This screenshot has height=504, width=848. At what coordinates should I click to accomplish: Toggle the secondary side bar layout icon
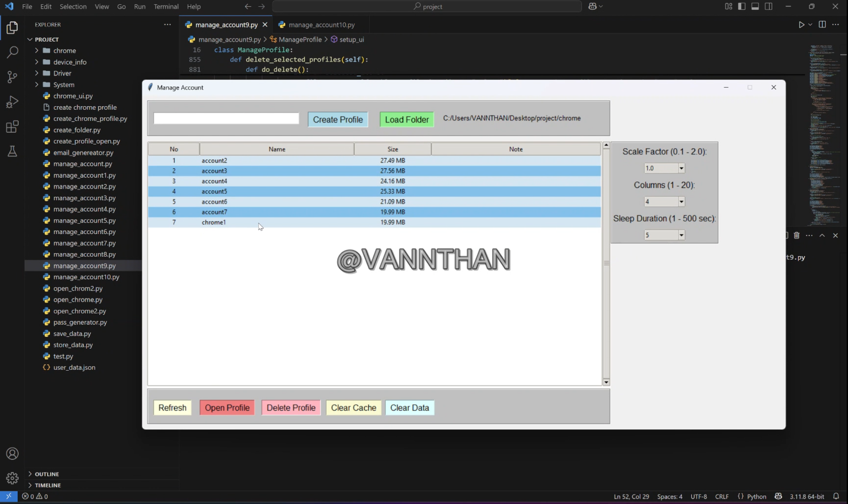coord(769,6)
